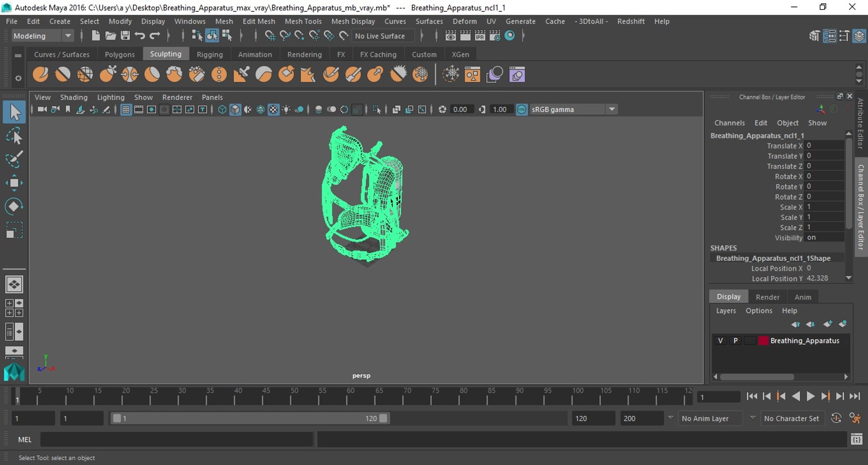Switch to single-pane viewport layout
Screen dimensions: 868x465
coord(14,285)
